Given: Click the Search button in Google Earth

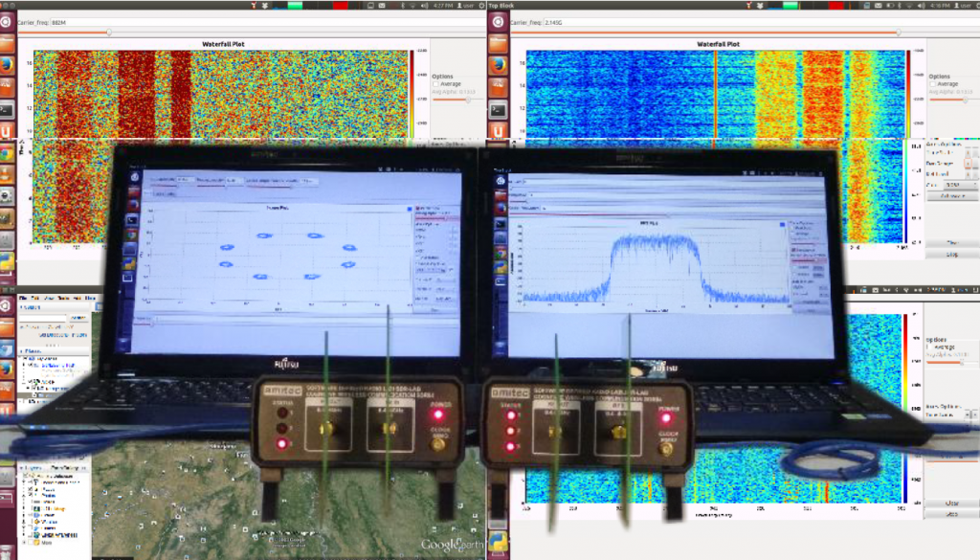Looking at the screenshot, I should pos(78,318).
